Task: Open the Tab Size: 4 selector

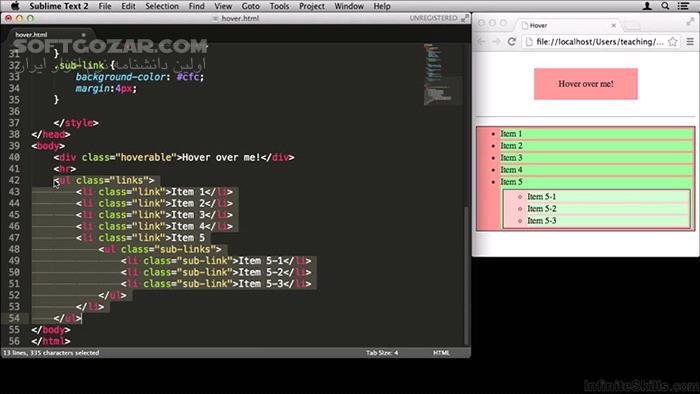Action: click(382, 353)
